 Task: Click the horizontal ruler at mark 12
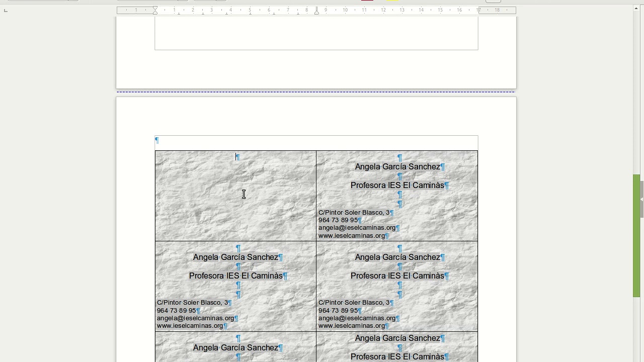[x=383, y=10]
